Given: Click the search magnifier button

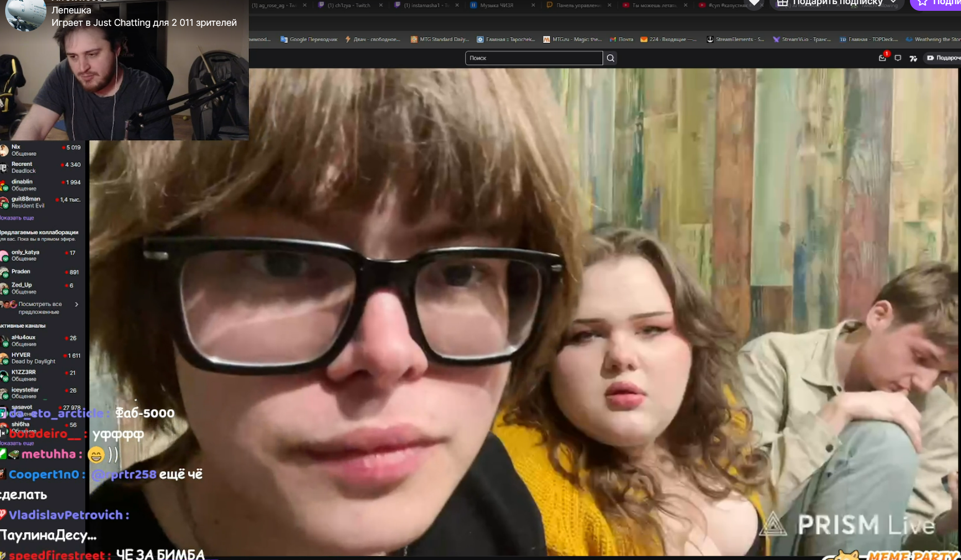Looking at the screenshot, I should point(611,58).
